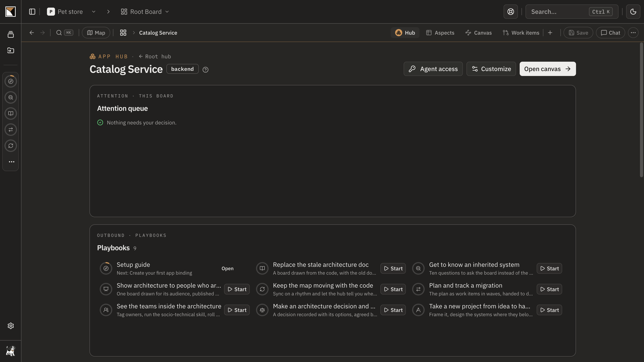Open the board grid icon in breadcrumb

[x=123, y=33]
